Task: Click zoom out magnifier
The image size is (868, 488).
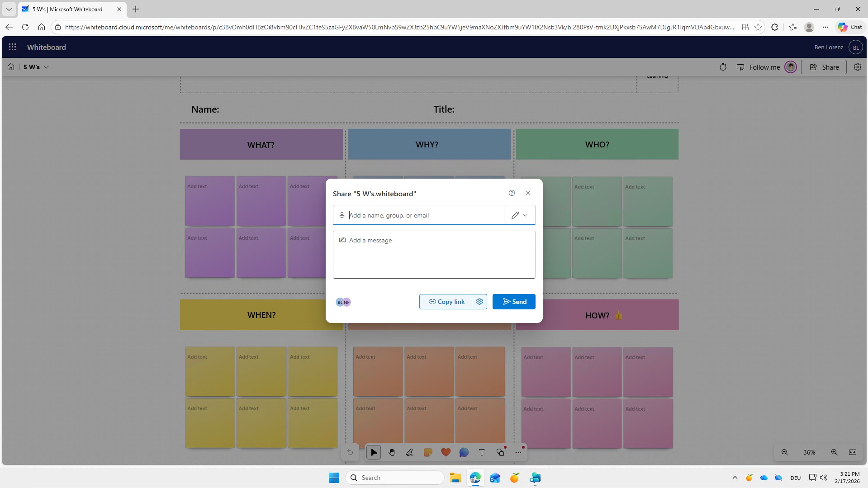Action: (785, 452)
